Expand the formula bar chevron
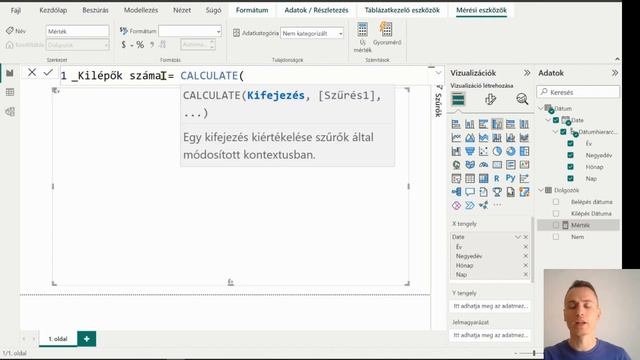640x360 pixels. (439, 73)
